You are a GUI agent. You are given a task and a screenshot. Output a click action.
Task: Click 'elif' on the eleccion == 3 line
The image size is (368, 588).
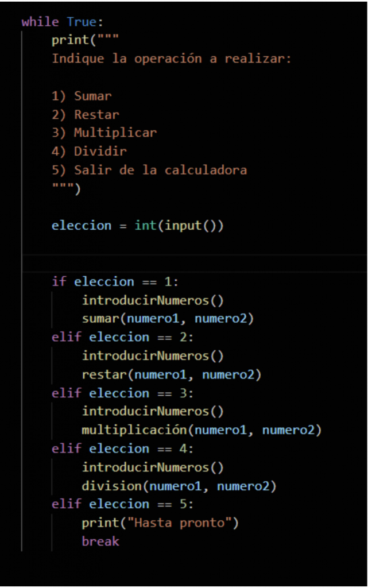[67, 393]
